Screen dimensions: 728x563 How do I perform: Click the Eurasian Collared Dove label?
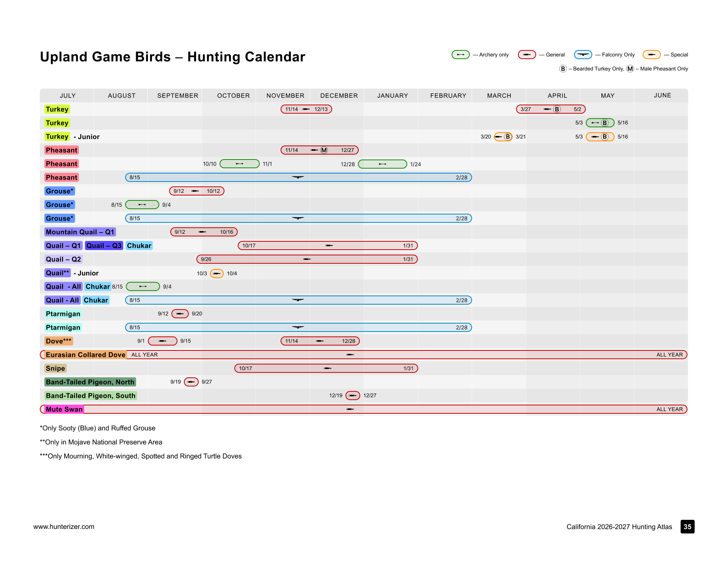point(86,355)
